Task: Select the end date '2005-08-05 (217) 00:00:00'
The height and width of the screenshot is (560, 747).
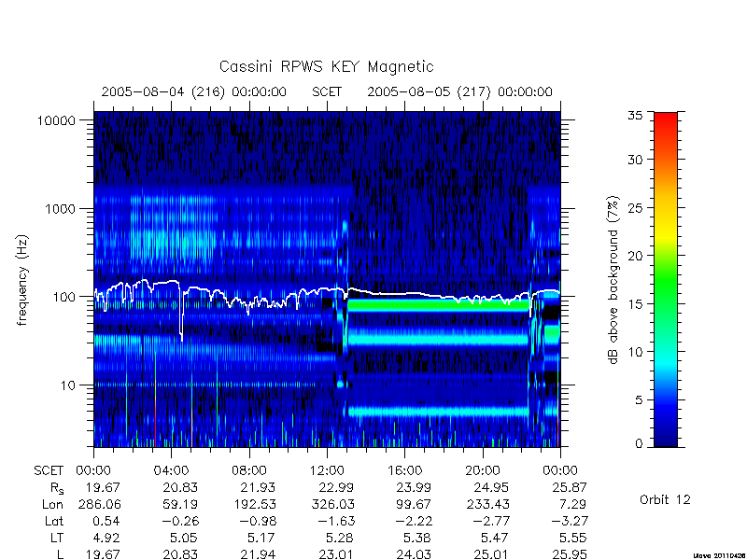Action: (x=459, y=91)
